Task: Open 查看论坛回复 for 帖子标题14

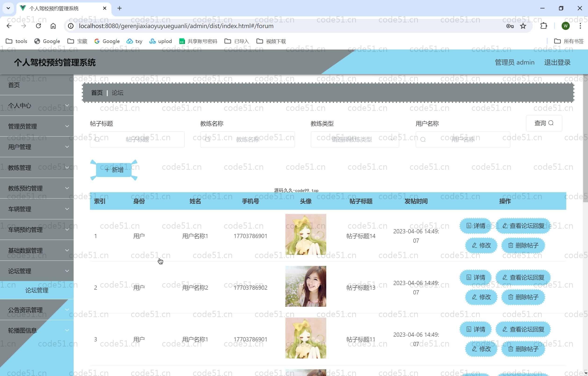Action: tap(523, 226)
